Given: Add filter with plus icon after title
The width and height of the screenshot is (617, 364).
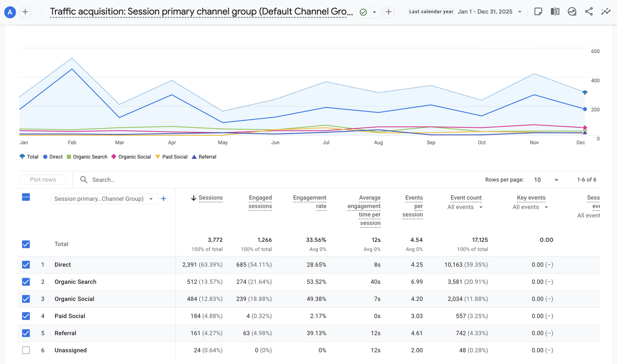Looking at the screenshot, I should click(388, 12).
